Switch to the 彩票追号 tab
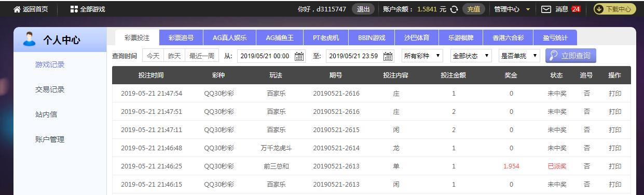The image size is (644, 195). coord(181,38)
